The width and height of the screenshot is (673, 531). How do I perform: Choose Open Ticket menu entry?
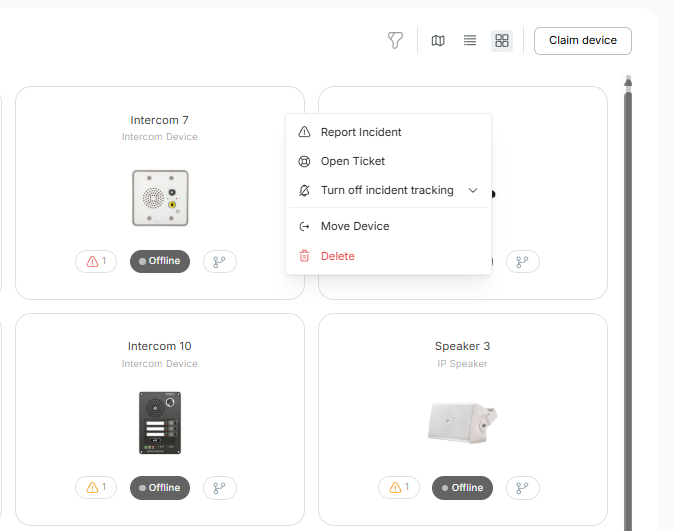point(353,161)
